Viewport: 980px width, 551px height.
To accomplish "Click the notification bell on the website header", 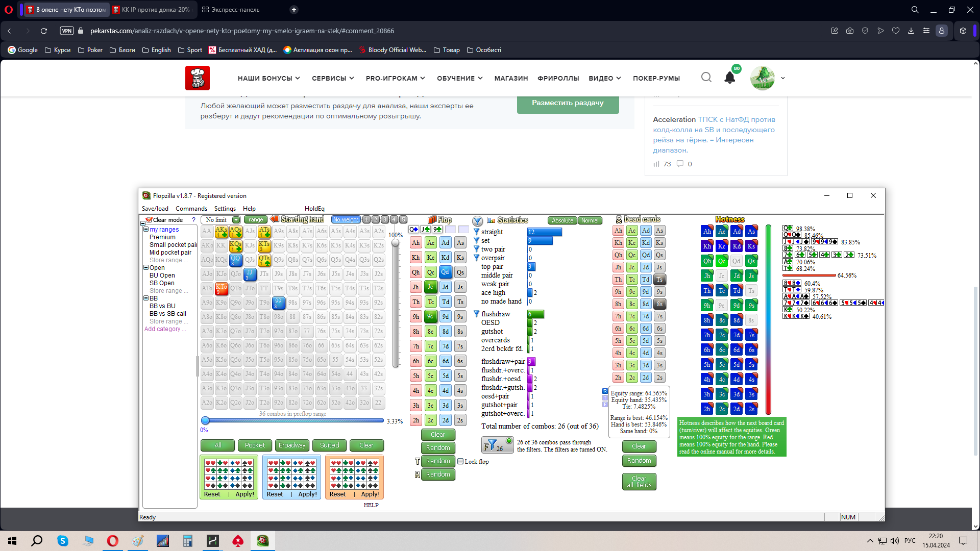I will (729, 78).
